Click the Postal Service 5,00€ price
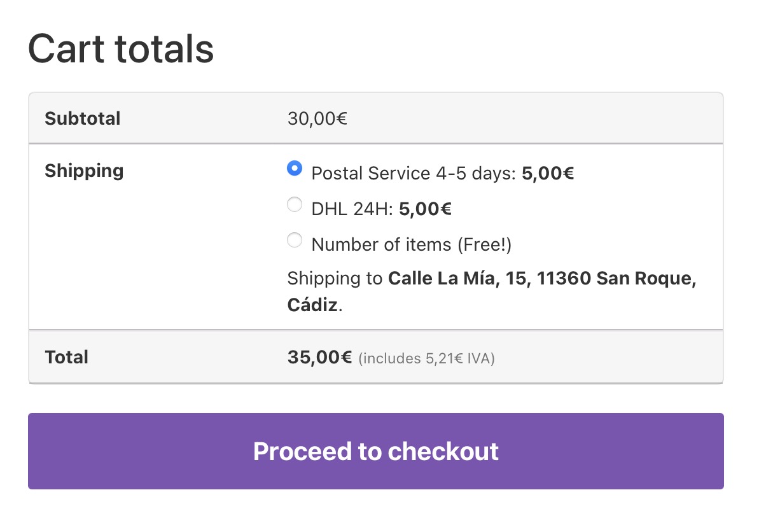This screenshot has height=532, width=766. point(548,174)
